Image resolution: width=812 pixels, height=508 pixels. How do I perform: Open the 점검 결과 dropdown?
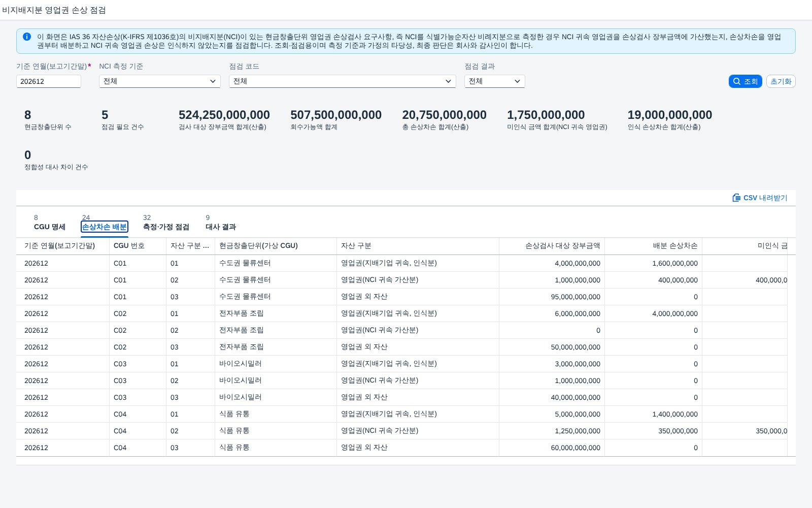coord(495,81)
